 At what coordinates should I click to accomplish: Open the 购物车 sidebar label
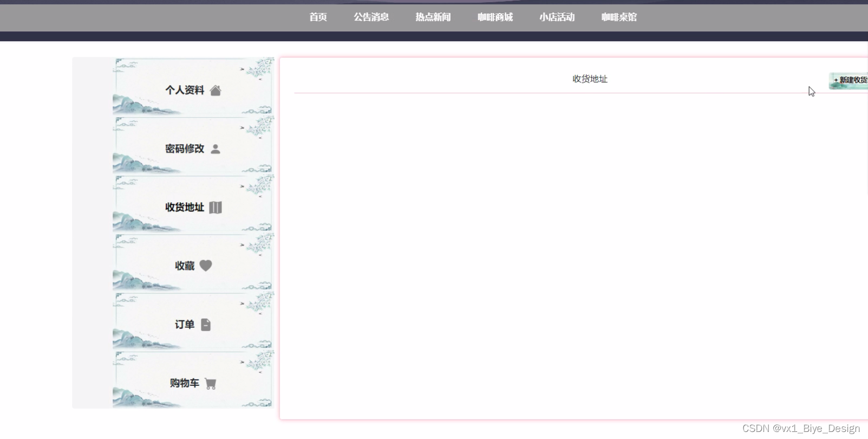tap(185, 383)
